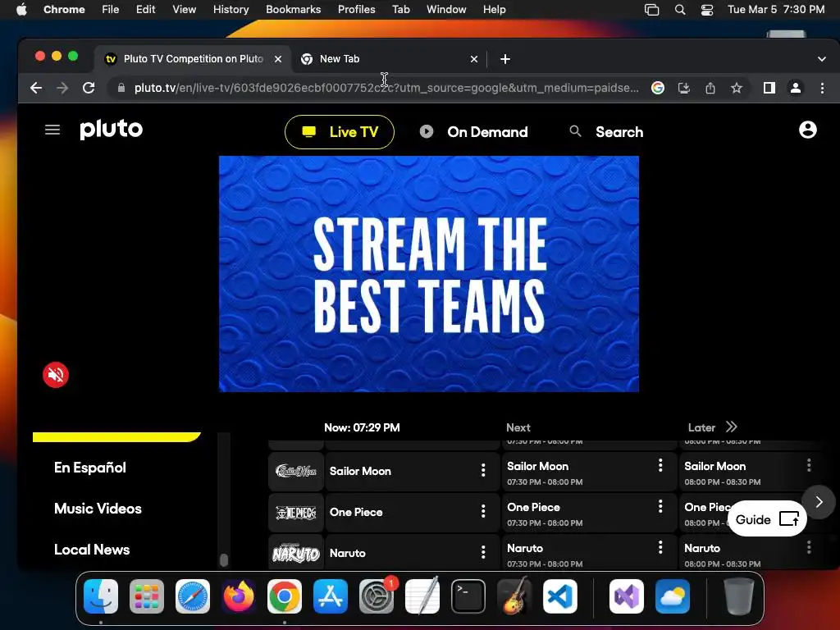This screenshot has height=630, width=840.
Task: Click the category list scrollbar
Action: [224, 559]
